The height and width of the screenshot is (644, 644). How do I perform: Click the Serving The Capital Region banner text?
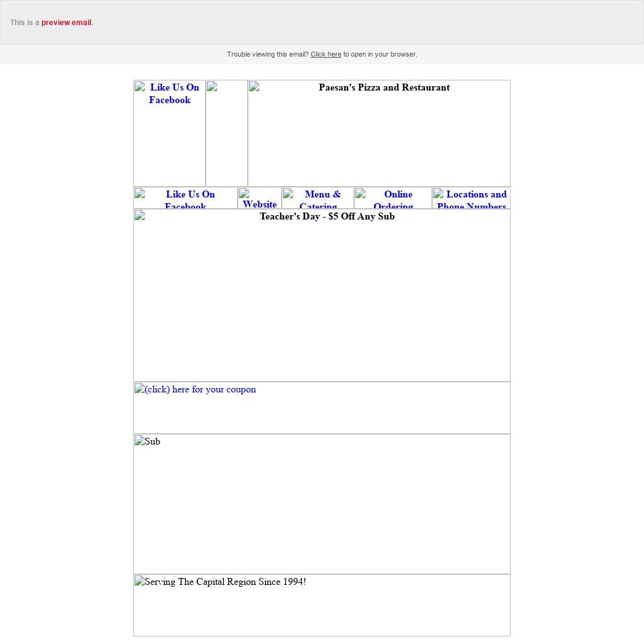pos(225,582)
